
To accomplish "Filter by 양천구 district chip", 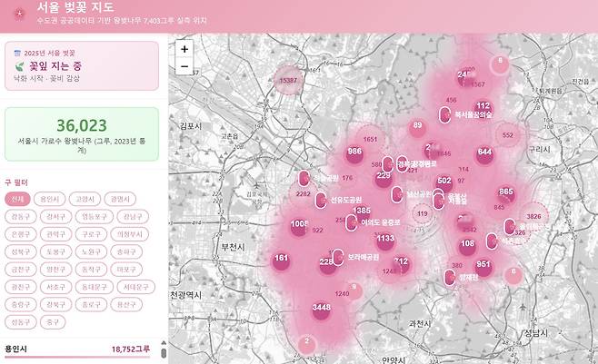I will pos(55,270).
